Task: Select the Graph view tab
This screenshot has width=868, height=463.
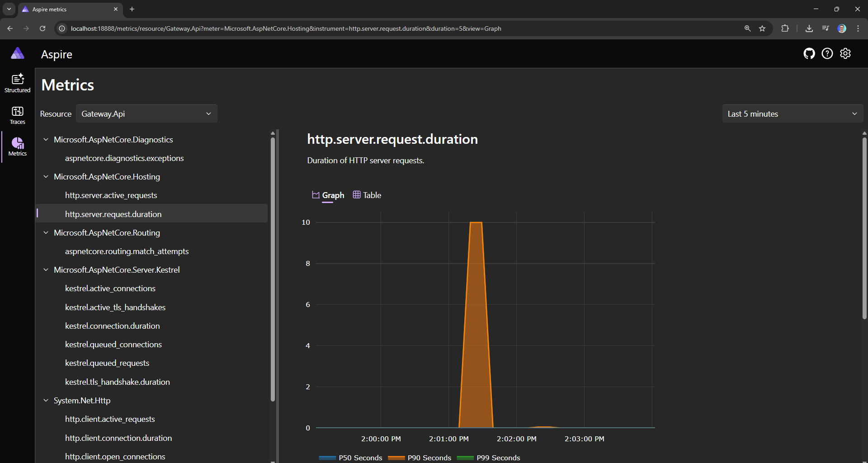Action: coord(328,195)
